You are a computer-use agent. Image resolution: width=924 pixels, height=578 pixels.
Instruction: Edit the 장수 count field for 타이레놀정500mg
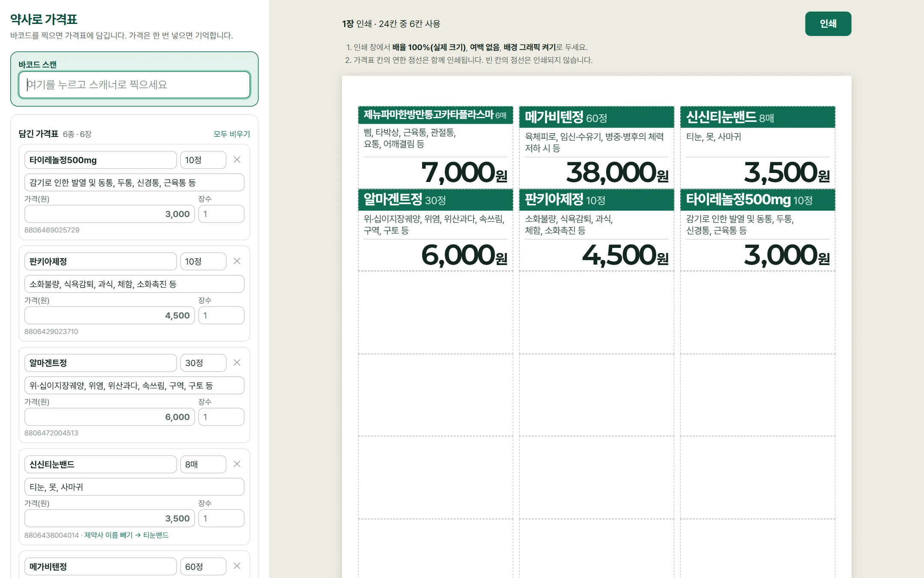[221, 214]
